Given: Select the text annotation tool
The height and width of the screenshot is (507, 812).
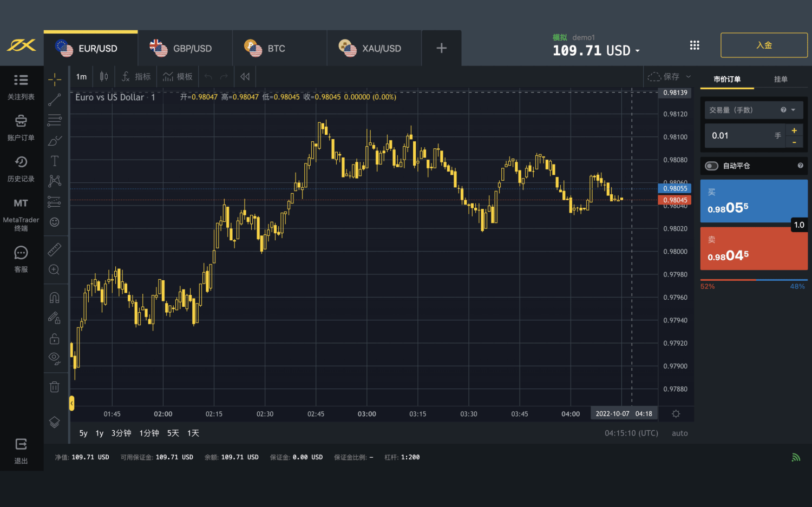Looking at the screenshot, I should pos(55,161).
